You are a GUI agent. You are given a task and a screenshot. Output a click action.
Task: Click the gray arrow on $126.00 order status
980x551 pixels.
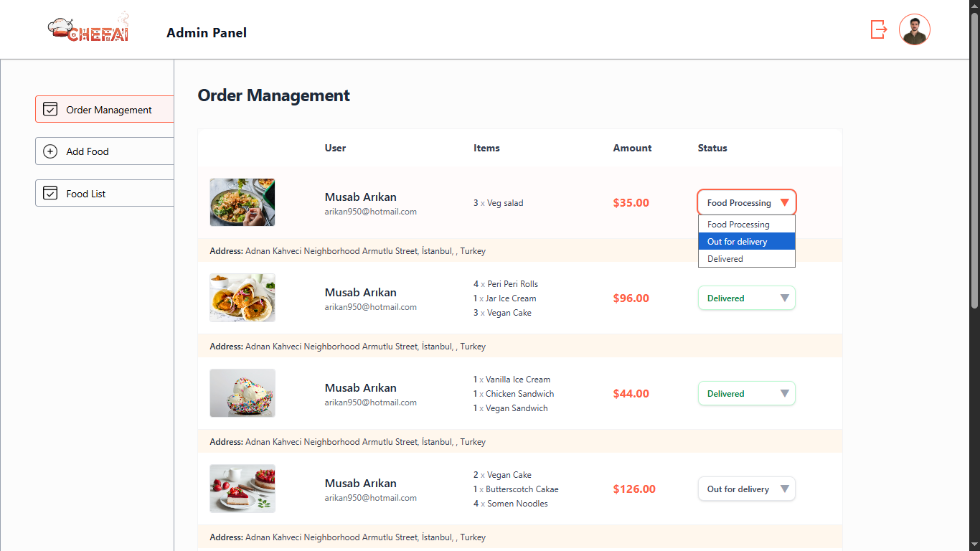784,489
